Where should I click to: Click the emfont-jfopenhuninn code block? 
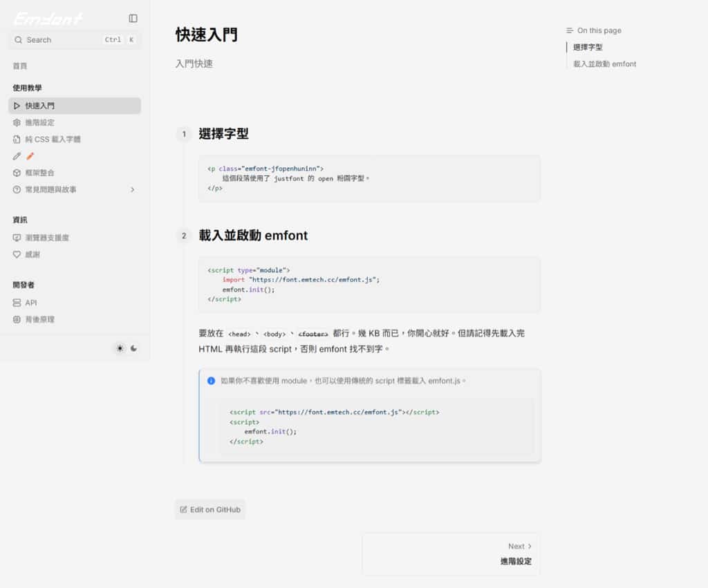point(369,179)
